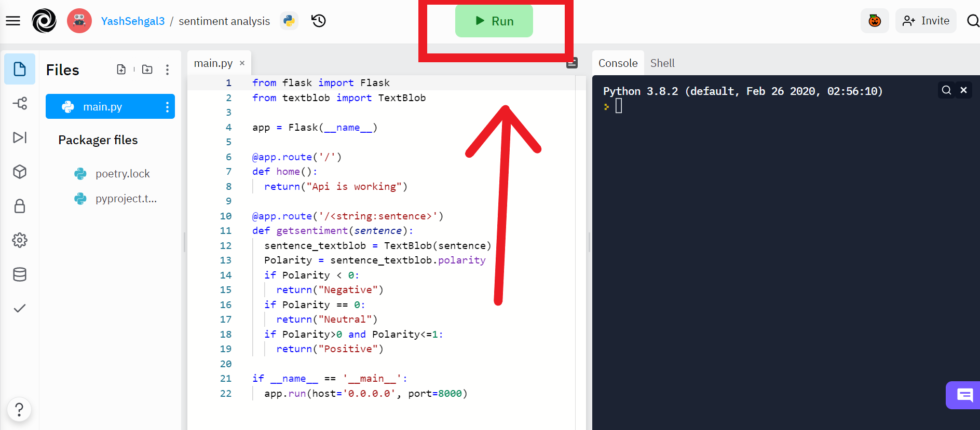Open the Database sidebar icon
980x430 pixels.
coord(20,274)
